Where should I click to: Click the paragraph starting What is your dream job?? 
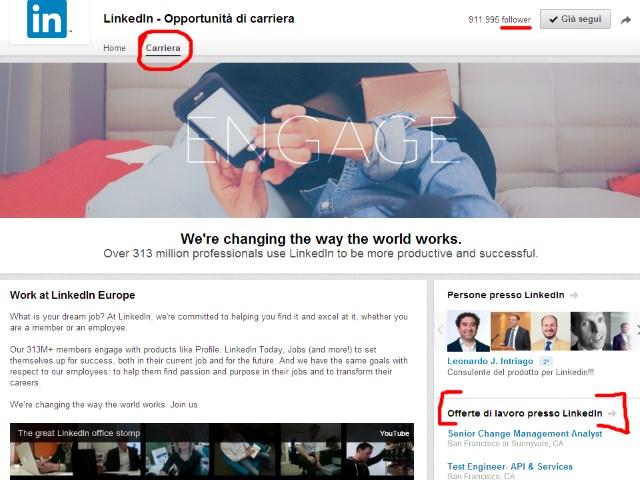(209, 322)
